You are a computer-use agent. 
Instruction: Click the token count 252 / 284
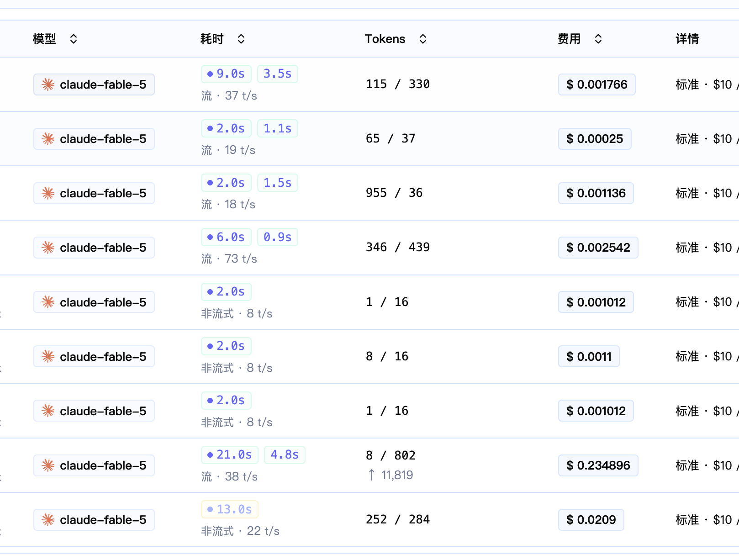[398, 519]
